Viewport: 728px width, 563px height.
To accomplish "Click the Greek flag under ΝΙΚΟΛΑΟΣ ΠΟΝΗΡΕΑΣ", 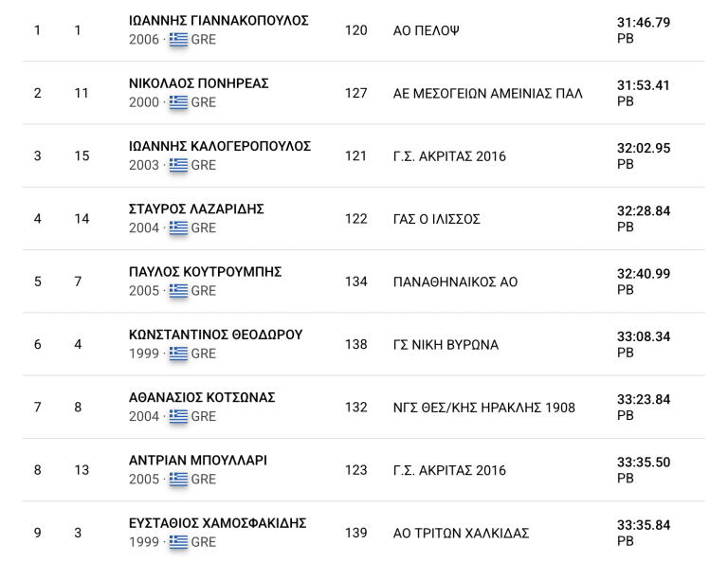I will tap(178, 102).
